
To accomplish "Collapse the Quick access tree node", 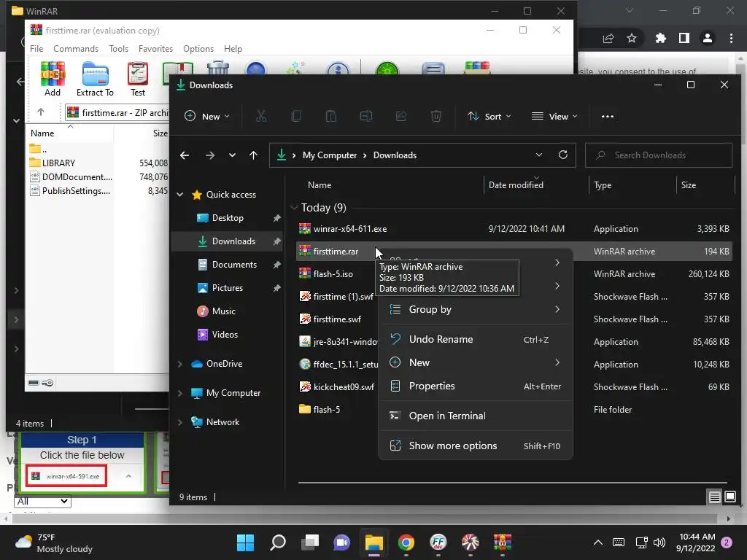I will click(180, 194).
